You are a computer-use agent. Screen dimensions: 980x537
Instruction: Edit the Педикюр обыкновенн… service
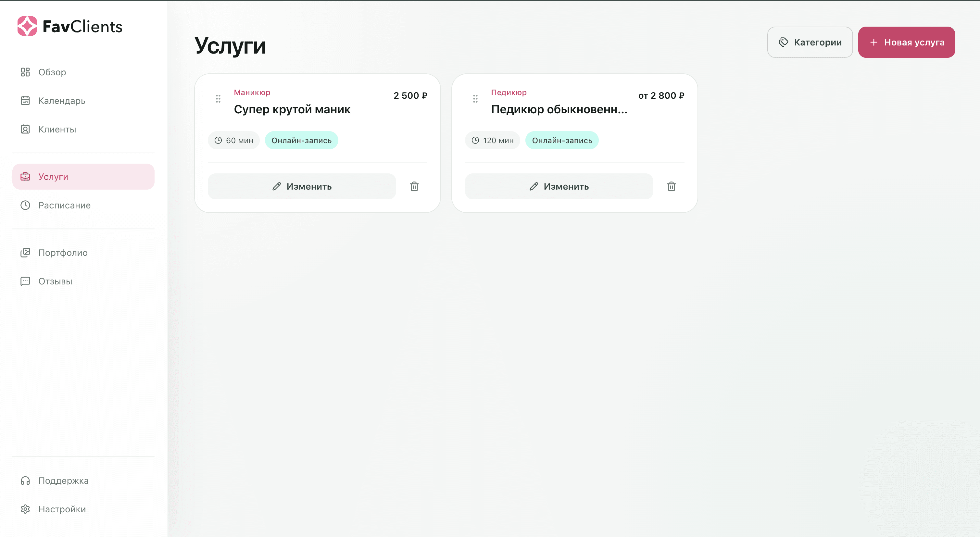[559, 186]
